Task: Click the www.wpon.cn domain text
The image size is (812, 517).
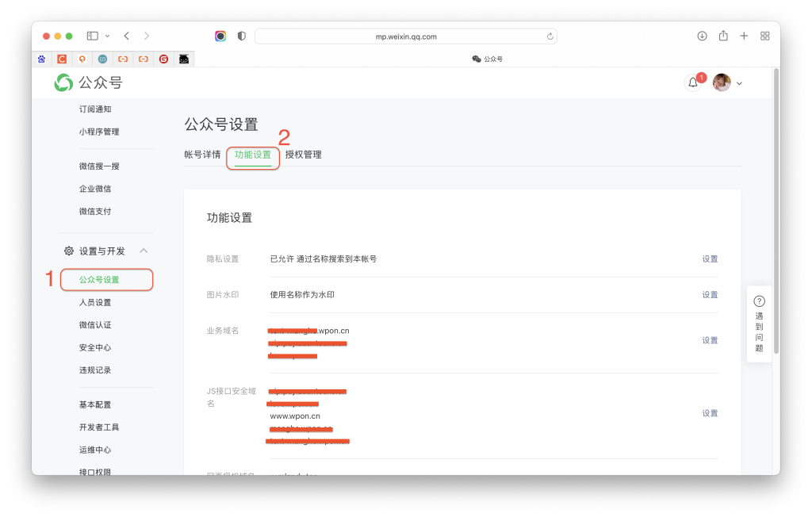Action: (x=295, y=416)
